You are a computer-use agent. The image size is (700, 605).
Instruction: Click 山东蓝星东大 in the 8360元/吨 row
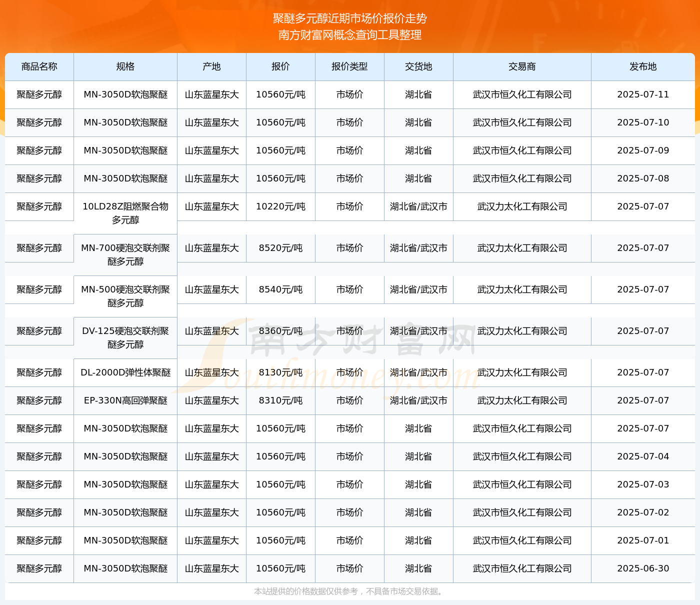[212, 331]
